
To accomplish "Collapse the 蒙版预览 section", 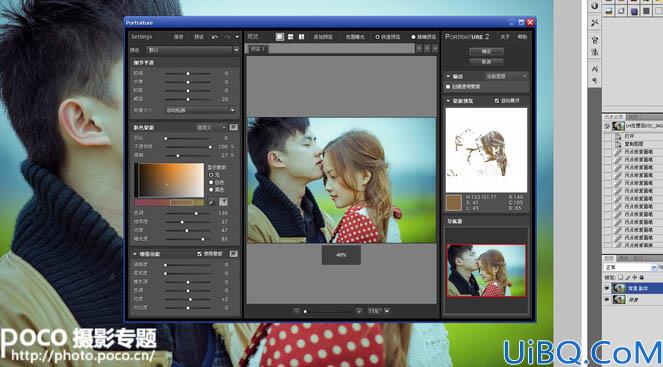I will click(448, 101).
